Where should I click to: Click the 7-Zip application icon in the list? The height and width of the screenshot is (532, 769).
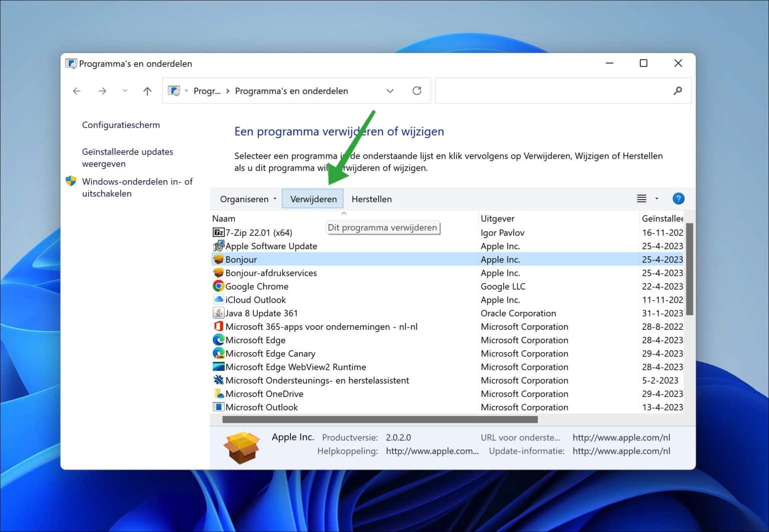(x=218, y=232)
